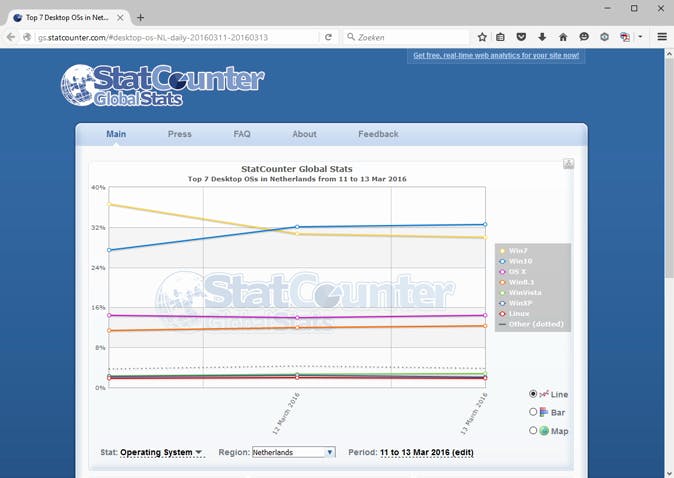Click the Line chart type icon
Screen dimensions: 674x478
[544, 394]
